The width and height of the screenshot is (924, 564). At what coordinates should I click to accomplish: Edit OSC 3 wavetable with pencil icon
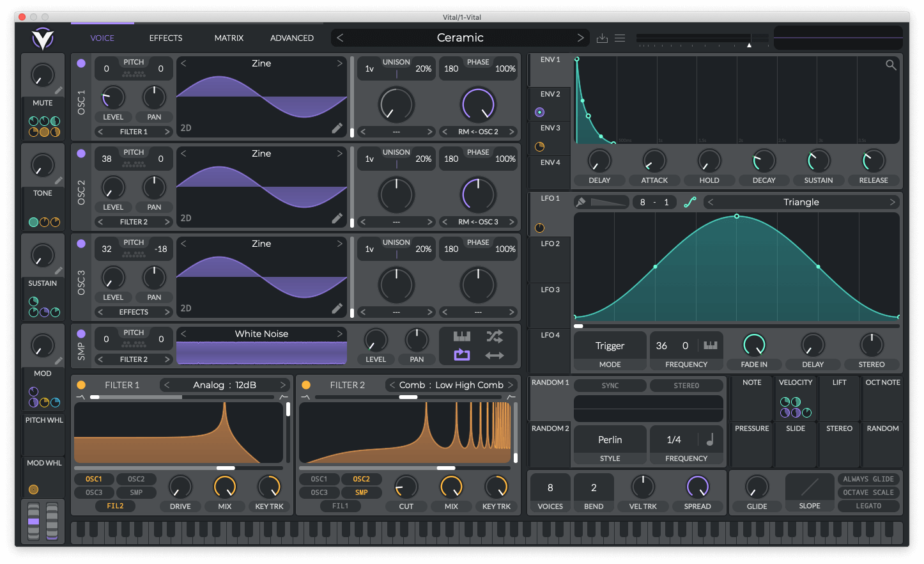[x=337, y=308]
